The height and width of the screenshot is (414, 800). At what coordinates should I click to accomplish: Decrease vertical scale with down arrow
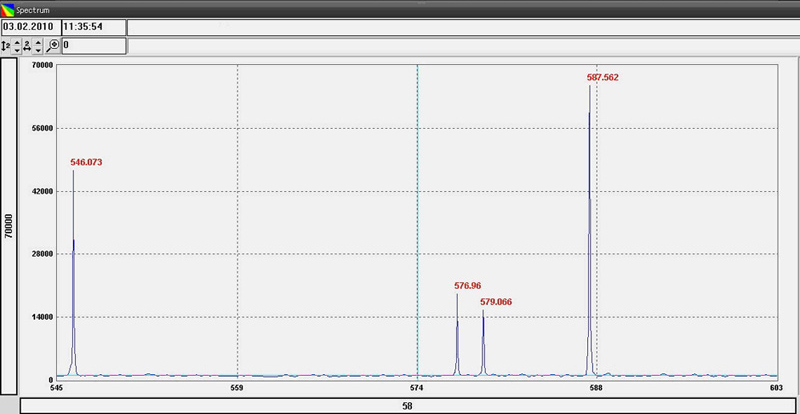click(17, 50)
